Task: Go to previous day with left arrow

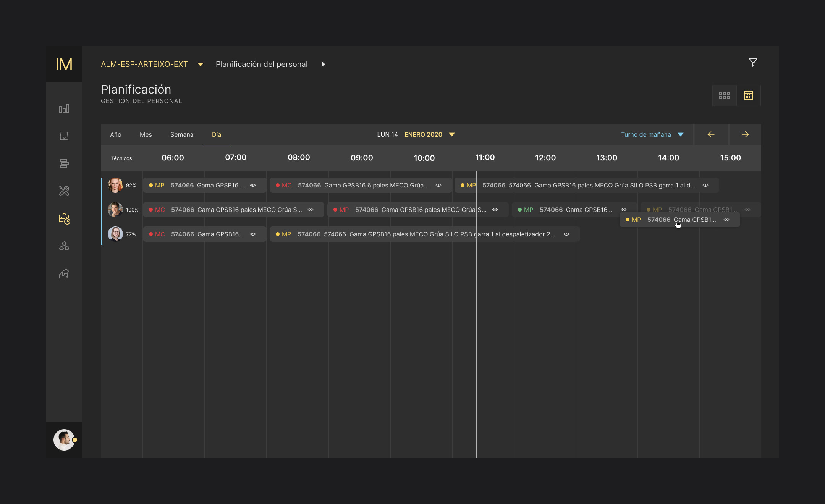Action: click(711, 134)
